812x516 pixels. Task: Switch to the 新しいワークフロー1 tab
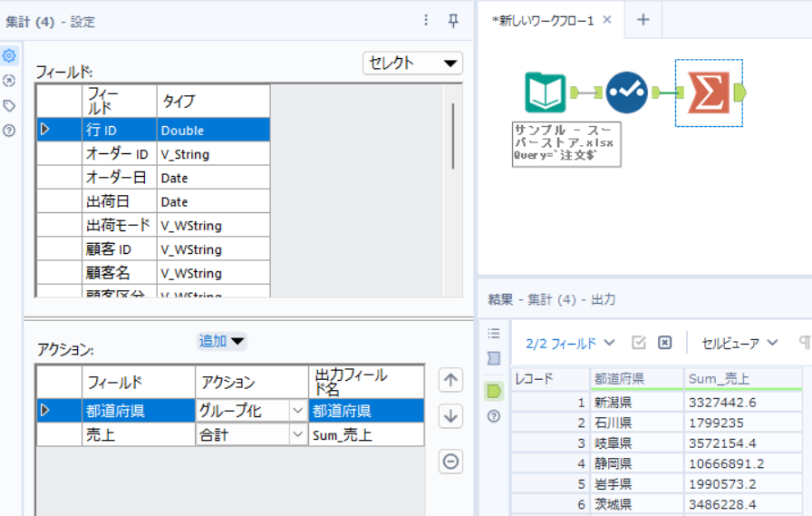543,20
